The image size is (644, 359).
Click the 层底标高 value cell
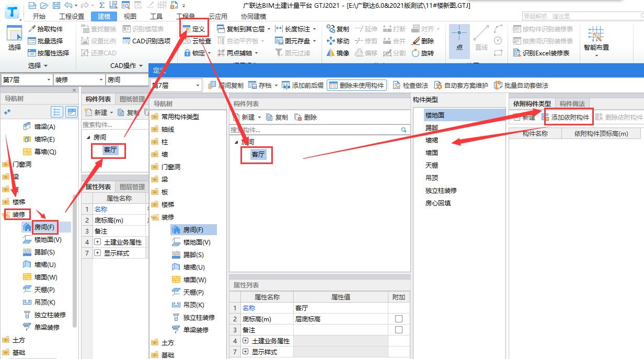pyautogui.click(x=340, y=319)
